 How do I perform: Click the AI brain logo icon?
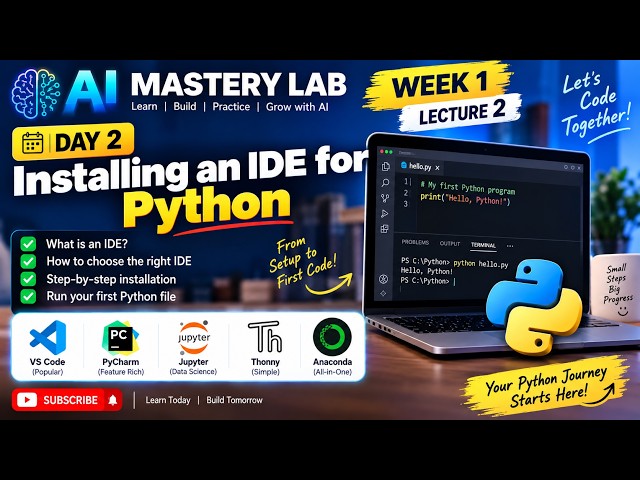36,93
